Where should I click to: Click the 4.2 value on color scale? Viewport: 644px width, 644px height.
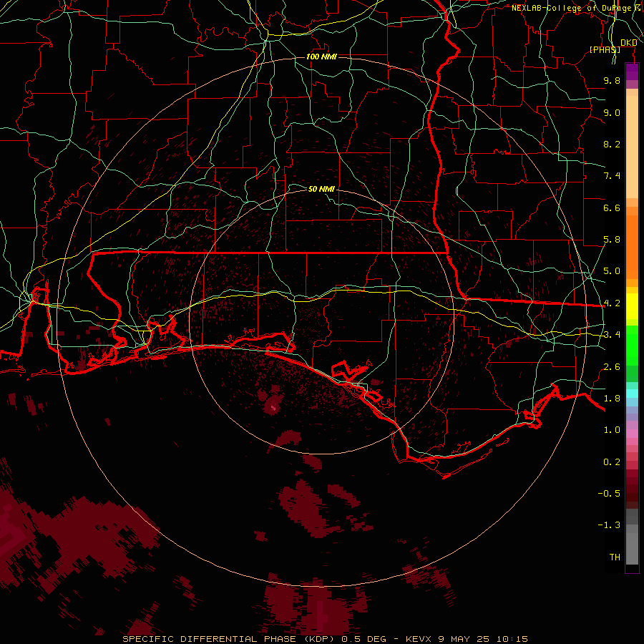tap(612, 303)
